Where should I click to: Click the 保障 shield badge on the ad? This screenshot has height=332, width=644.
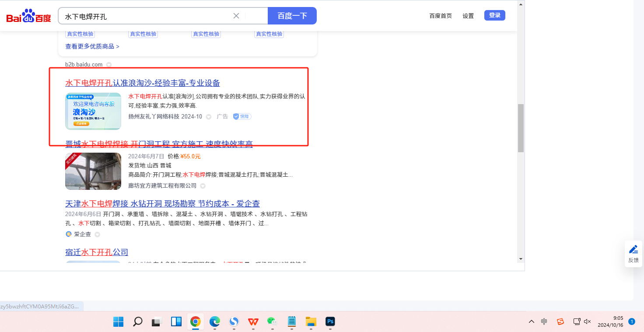tap(242, 116)
